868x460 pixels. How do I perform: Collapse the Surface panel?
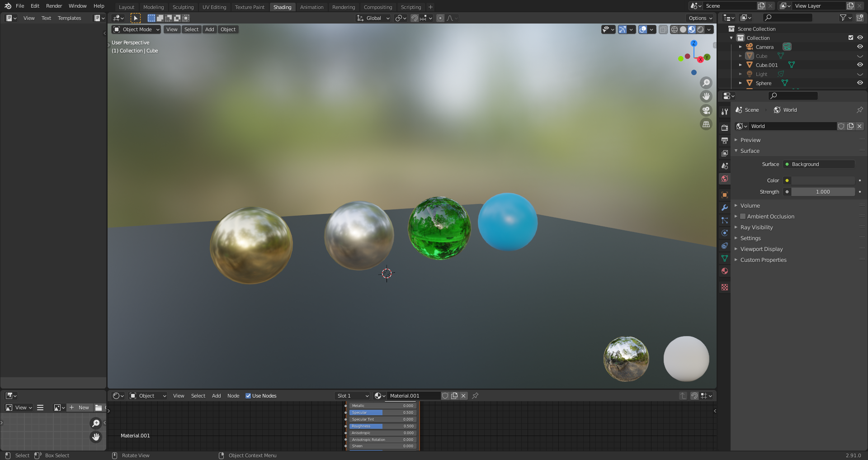coord(750,151)
